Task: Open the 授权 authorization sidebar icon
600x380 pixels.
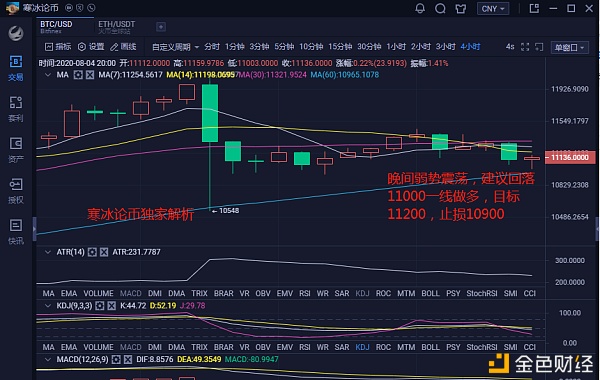Action: [16, 191]
